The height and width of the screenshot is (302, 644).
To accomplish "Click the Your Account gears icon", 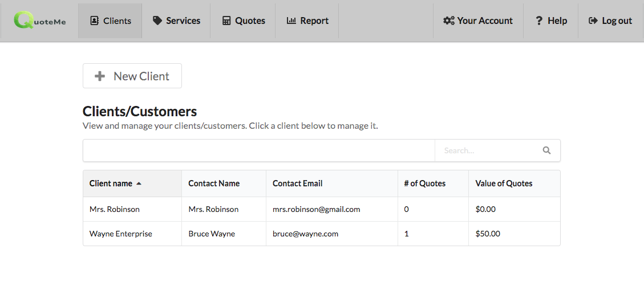I will point(449,21).
